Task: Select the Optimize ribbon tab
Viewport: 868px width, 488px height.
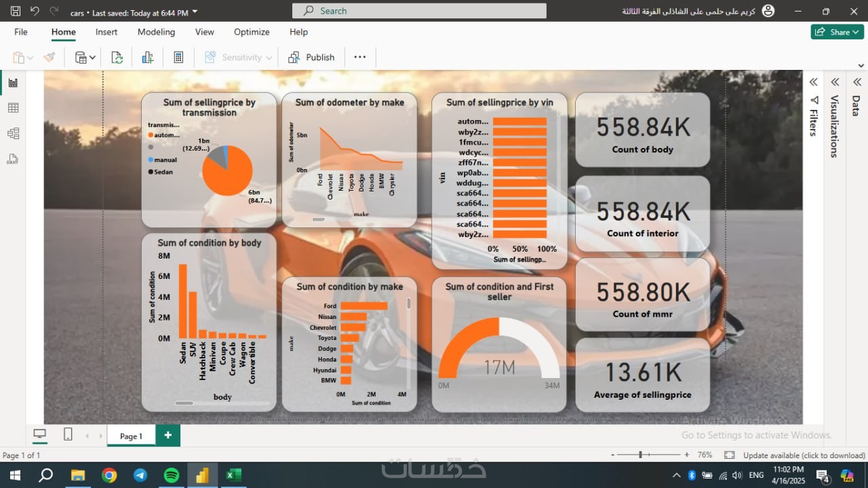Action: point(252,32)
